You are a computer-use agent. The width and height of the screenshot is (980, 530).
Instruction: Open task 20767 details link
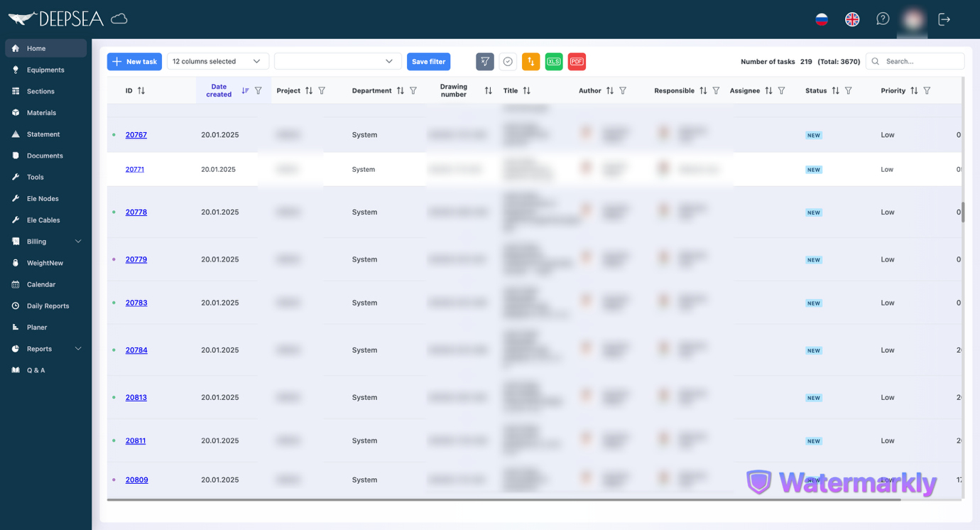(x=136, y=134)
